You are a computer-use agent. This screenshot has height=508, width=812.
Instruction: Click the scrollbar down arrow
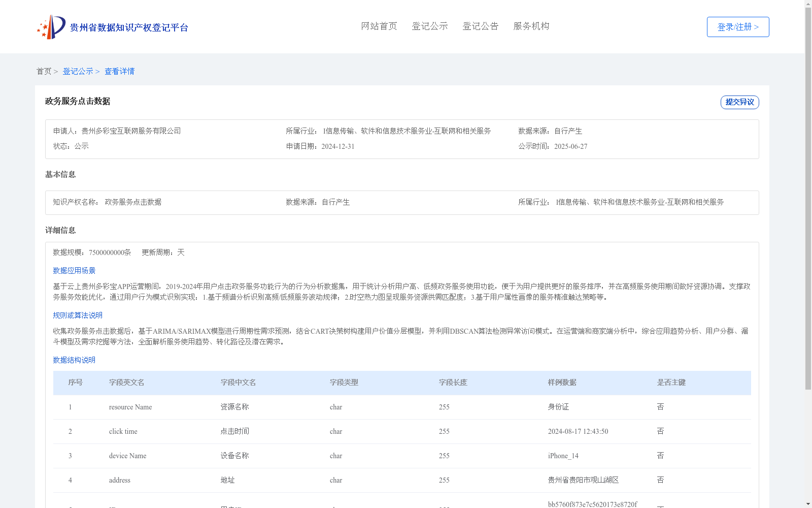pyautogui.click(x=808, y=504)
